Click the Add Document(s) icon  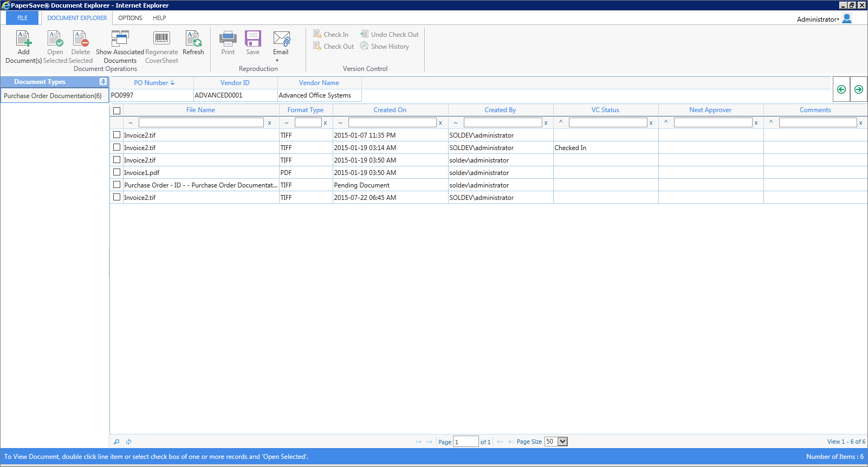23,38
